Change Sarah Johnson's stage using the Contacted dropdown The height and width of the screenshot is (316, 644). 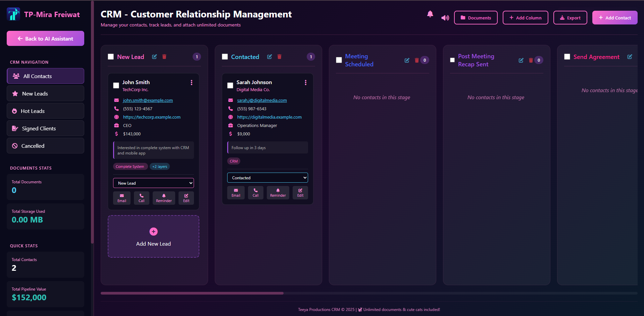(x=267, y=177)
